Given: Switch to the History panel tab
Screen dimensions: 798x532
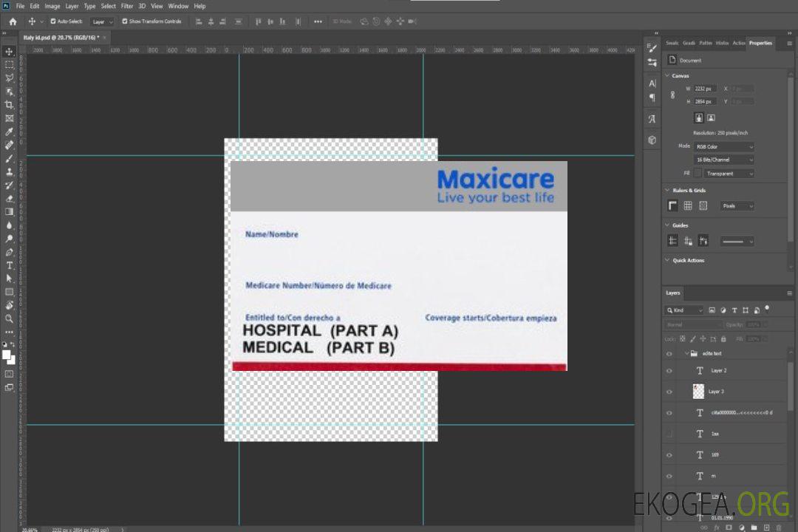Looking at the screenshot, I should (x=722, y=43).
